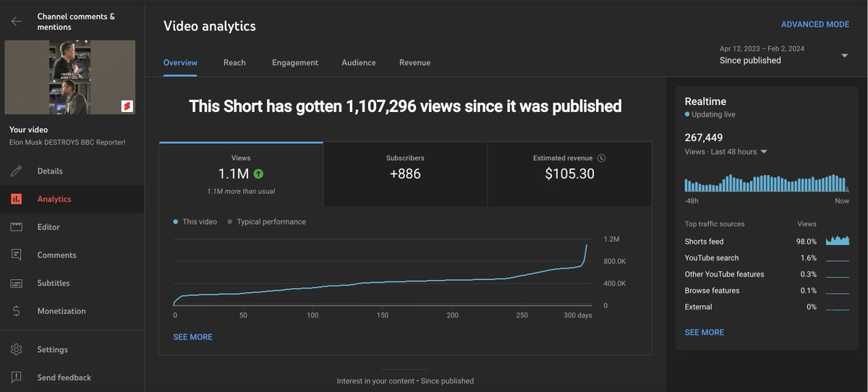
Task: Click the Comments speech bubble icon
Action: tap(17, 255)
